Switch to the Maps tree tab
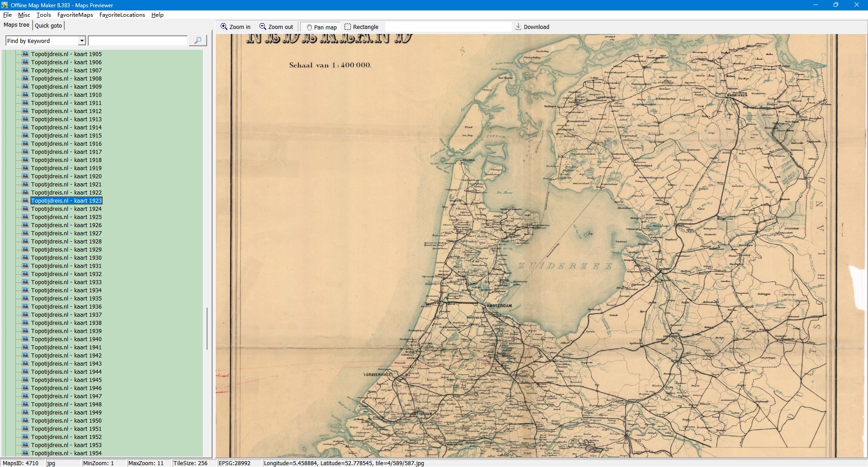The width and height of the screenshot is (868, 467). [x=16, y=25]
